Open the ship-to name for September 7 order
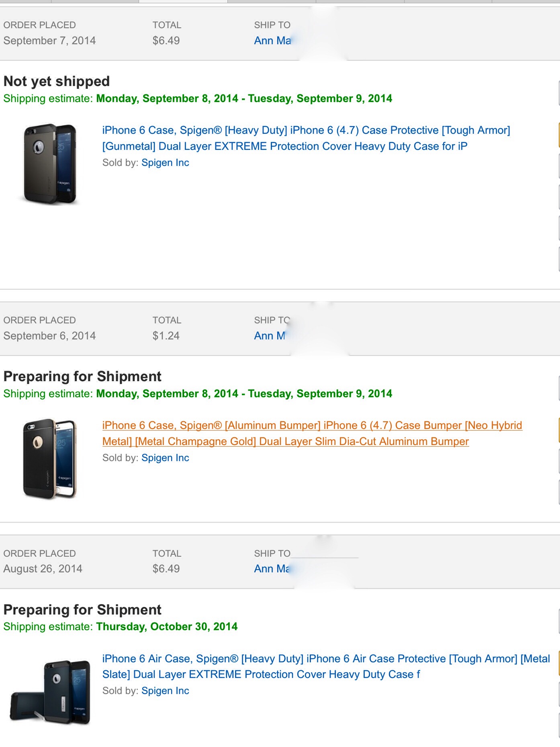This screenshot has height=747, width=560. tap(273, 41)
